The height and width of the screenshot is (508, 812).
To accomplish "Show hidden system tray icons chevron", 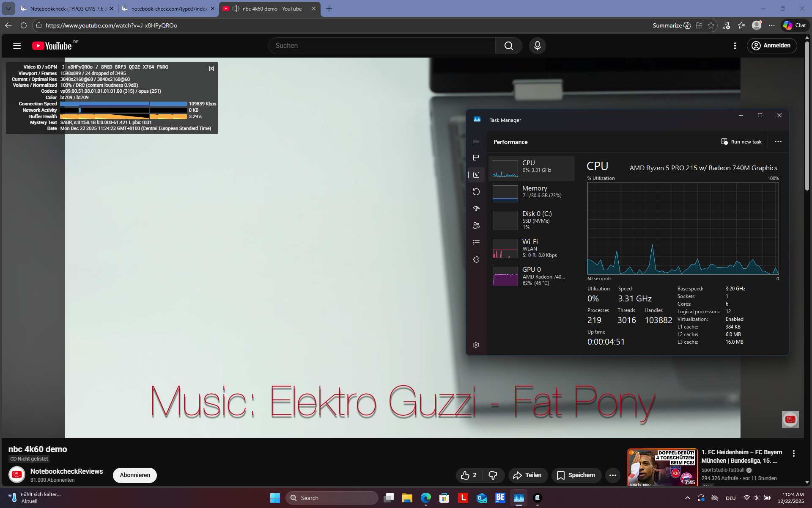I will [x=687, y=498].
